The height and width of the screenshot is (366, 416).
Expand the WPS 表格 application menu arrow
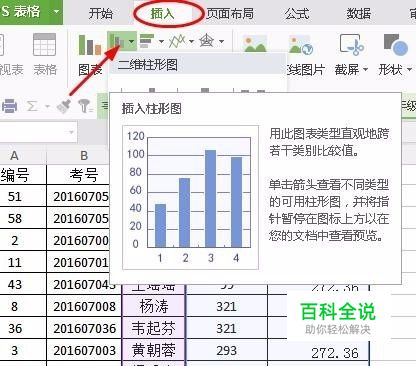56,12
